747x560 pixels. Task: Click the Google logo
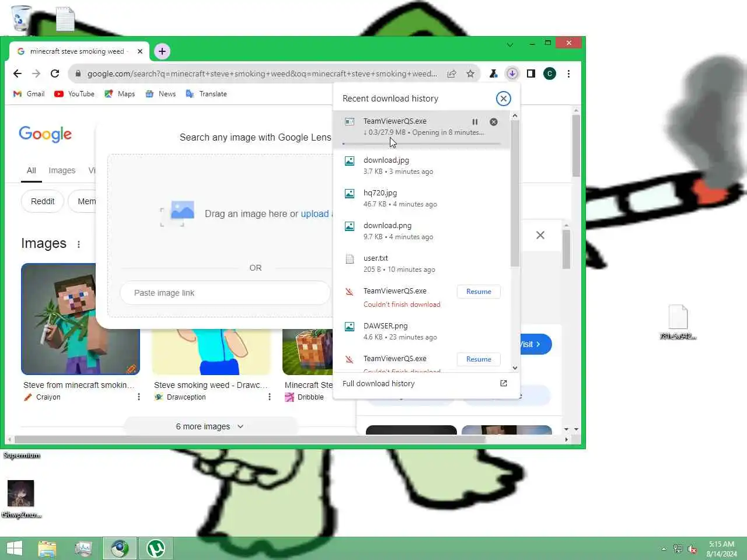45,134
